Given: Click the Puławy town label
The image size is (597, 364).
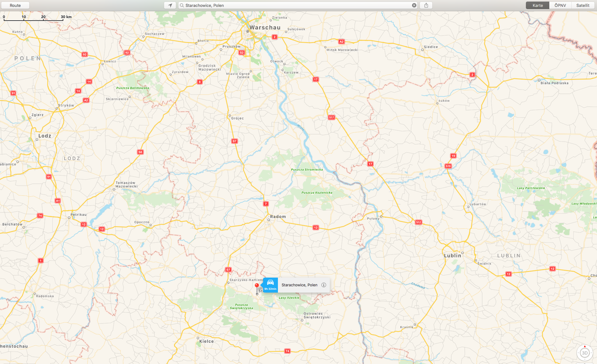Looking at the screenshot, I should pyautogui.click(x=373, y=219).
